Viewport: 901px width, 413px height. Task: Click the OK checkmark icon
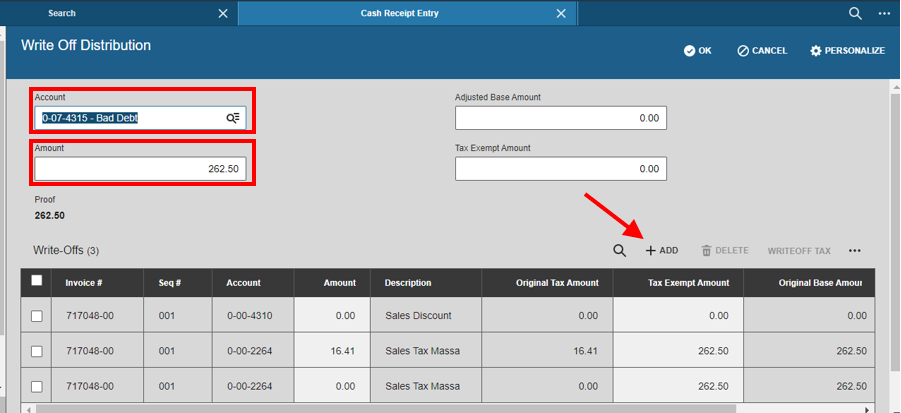[690, 51]
